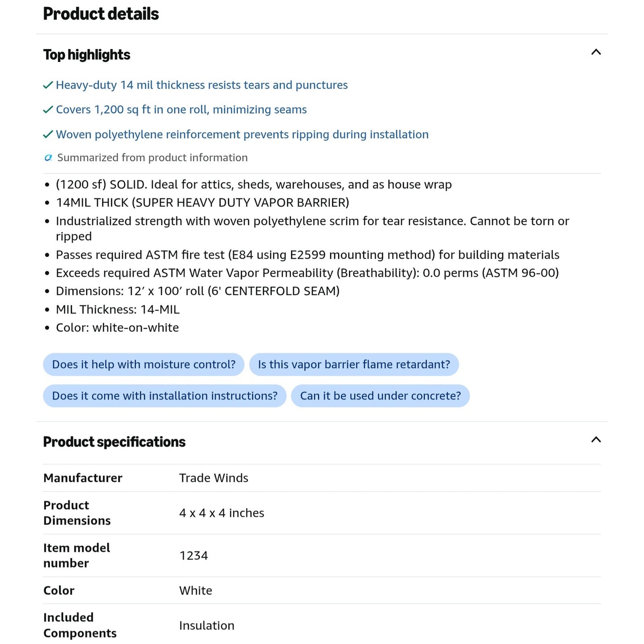
Task: Collapse the Product specifications section chevron
Action: 595,440
